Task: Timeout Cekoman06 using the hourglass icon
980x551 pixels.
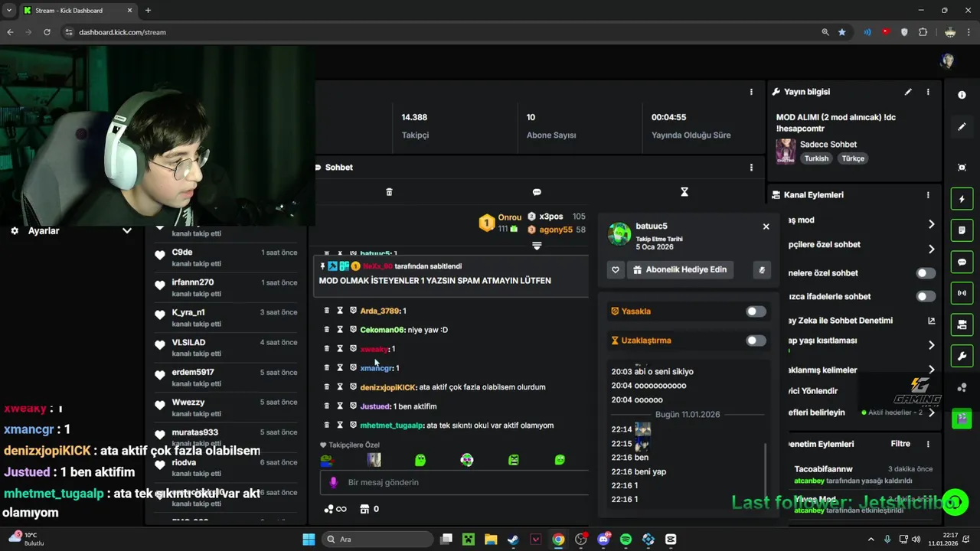Action: click(x=340, y=330)
